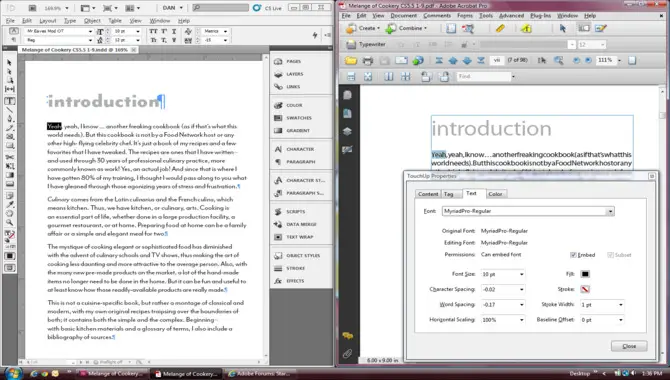Screen dimensions: 670x380
Task: Pick the Line tool in InDesign toolbox
Action: [9, 110]
